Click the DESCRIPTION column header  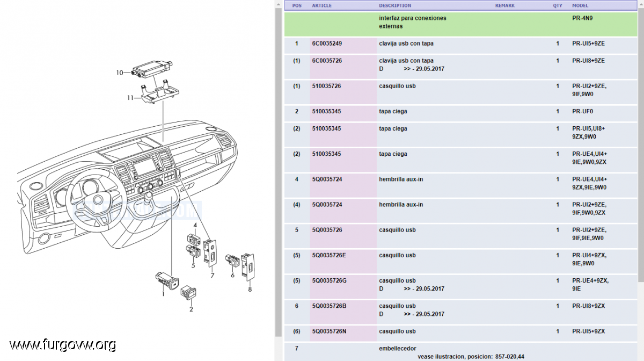click(395, 5)
